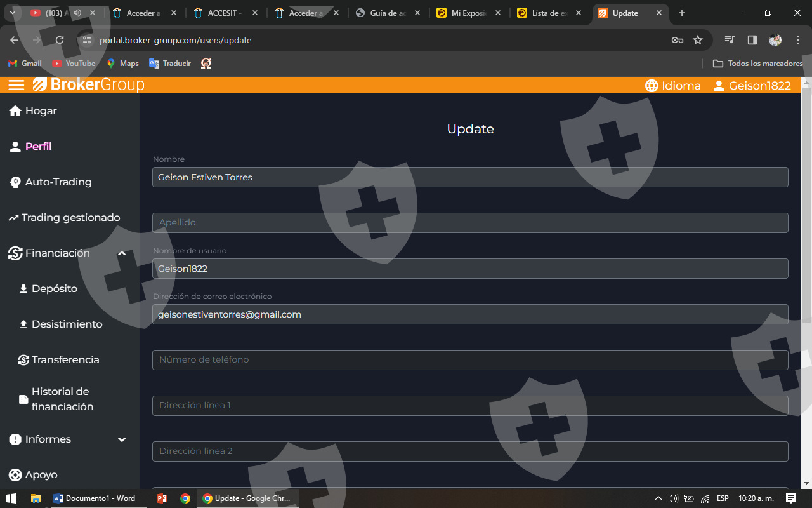Select Trading gestionado in sidebar
The image size is (812, 508).
[x=70, y=218]
